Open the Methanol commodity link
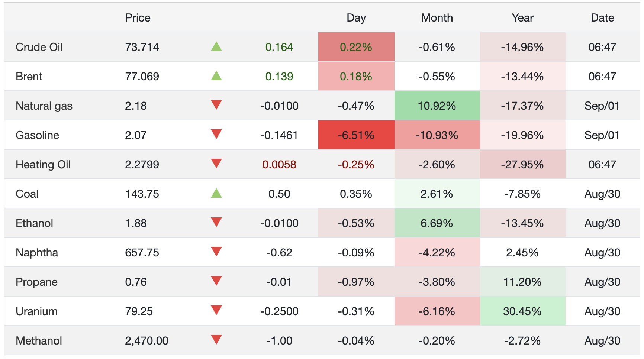This screenshot has width=644, height=359. pyautogui.click(x=39, y=341)
